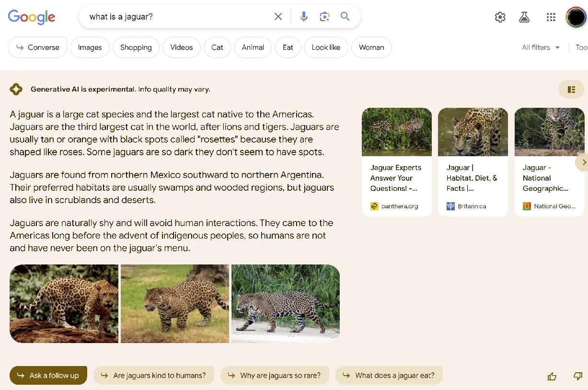This screenshot has width=588, height=390.
Task: Show more source cards with arrow
Action: (583, 162)
